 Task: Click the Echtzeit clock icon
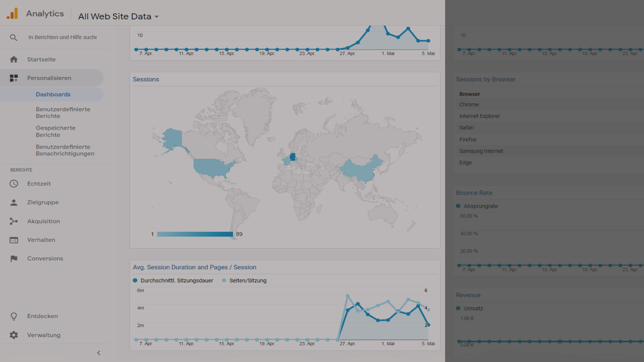pos(14,184)
